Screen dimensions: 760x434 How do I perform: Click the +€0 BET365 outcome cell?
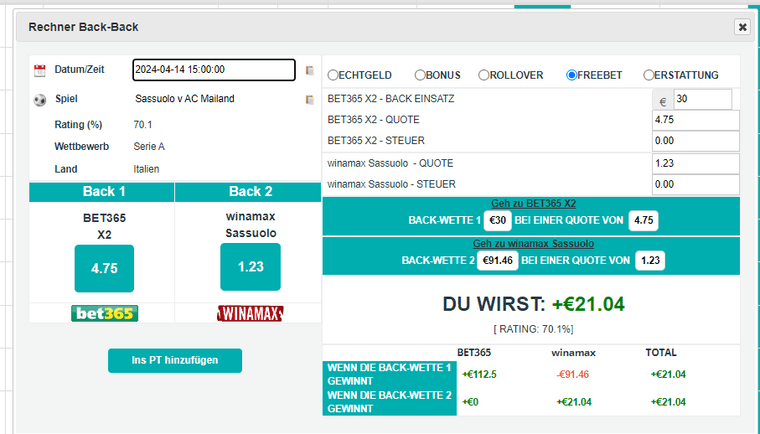[x=470, y=402]
